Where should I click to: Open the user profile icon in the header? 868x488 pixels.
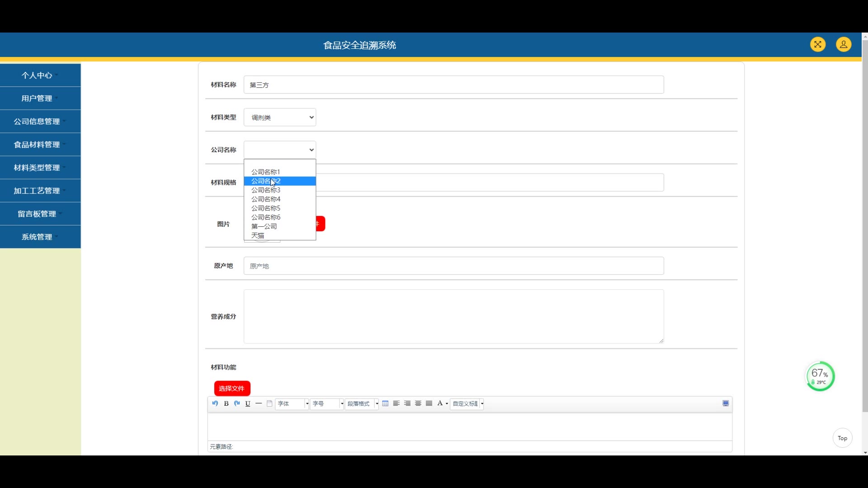tap(844, 44)
